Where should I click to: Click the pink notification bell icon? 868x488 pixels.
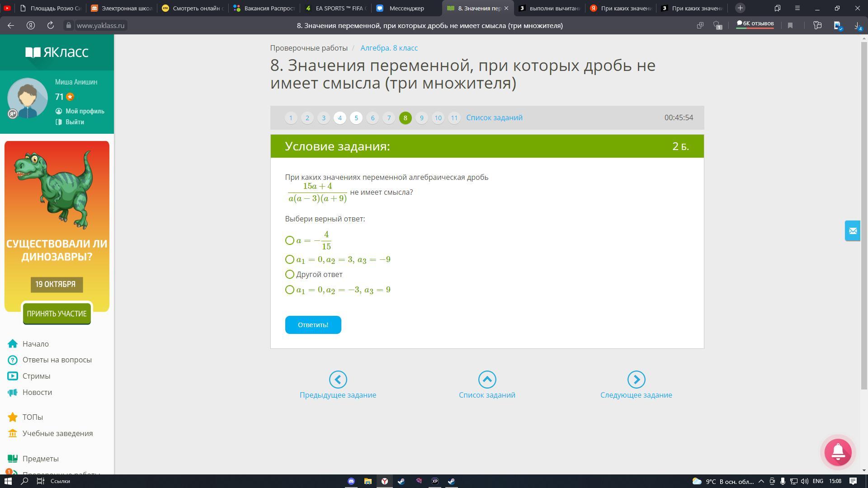838,452
